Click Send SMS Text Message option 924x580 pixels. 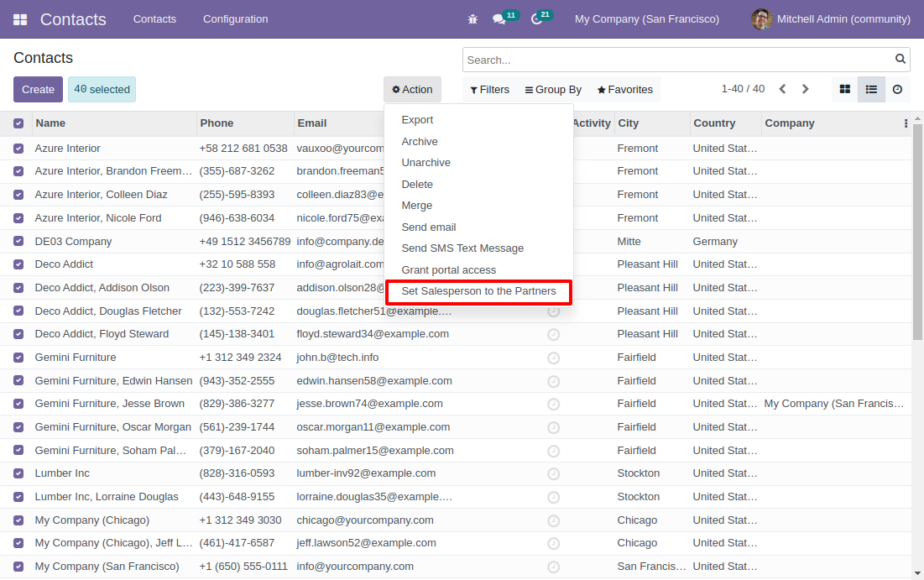point(462,248)
